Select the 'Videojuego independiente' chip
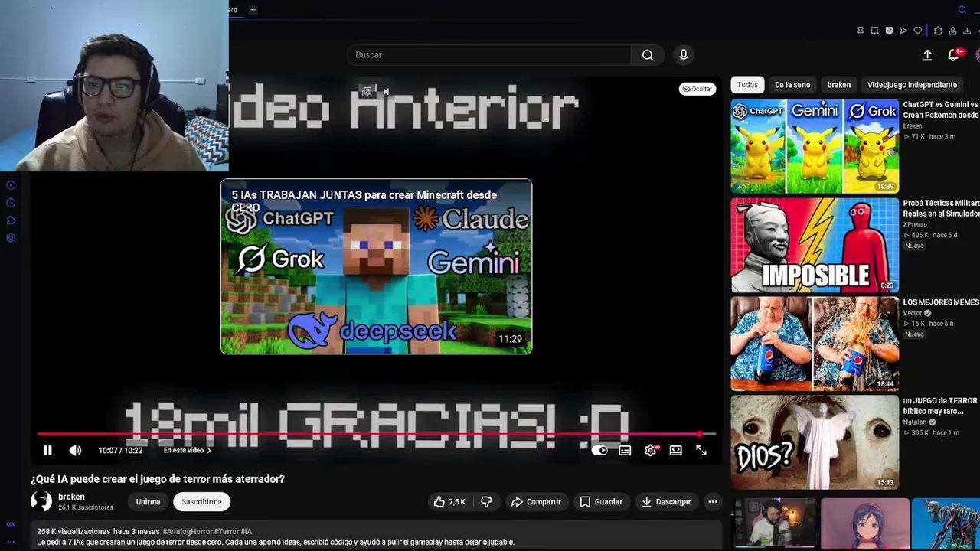 (x=912, y=85)
